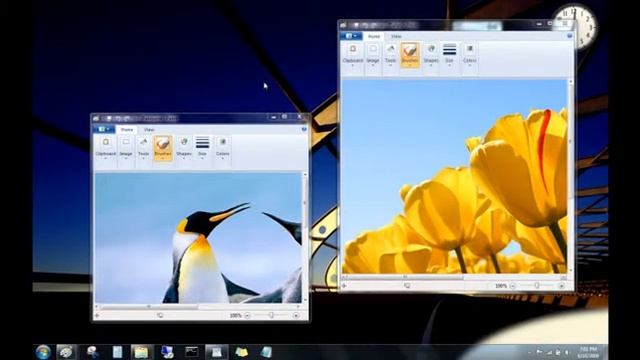Screen dimensions: 640x360
Task: Open Tools group in tulip Paint window
Action: 391,55
